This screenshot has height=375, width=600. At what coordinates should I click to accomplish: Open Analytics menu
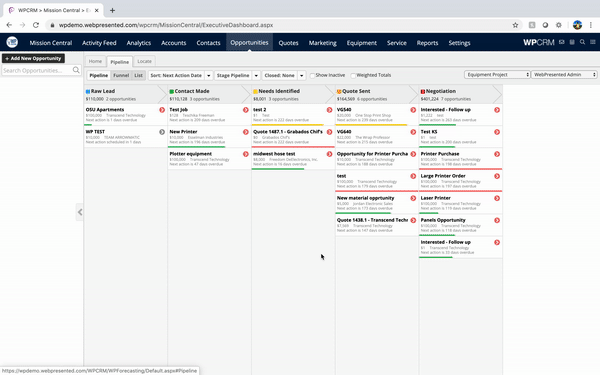(x=139, y=43)
